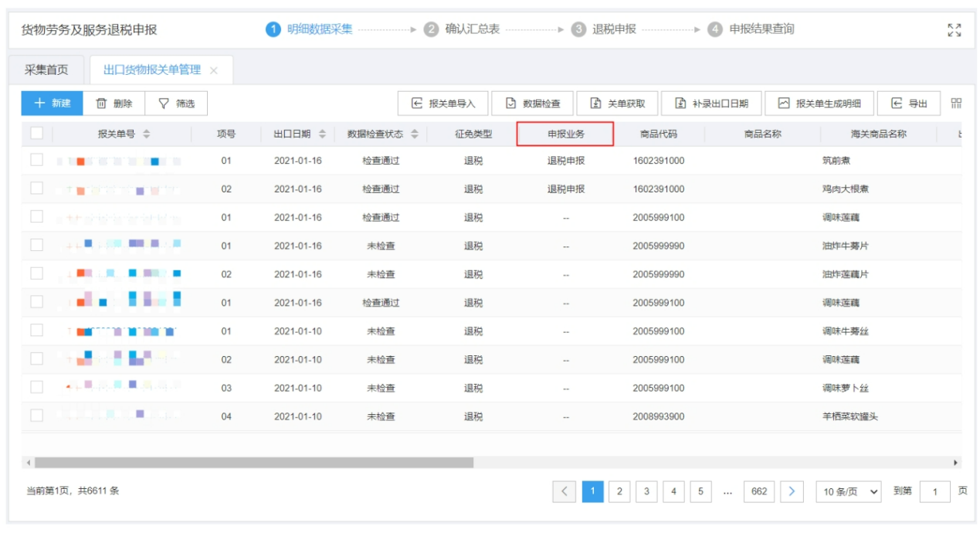This screenshot has height=533, width=980.
Task: Sort by 出口日期 column arrows
Action: pos(322,134)
